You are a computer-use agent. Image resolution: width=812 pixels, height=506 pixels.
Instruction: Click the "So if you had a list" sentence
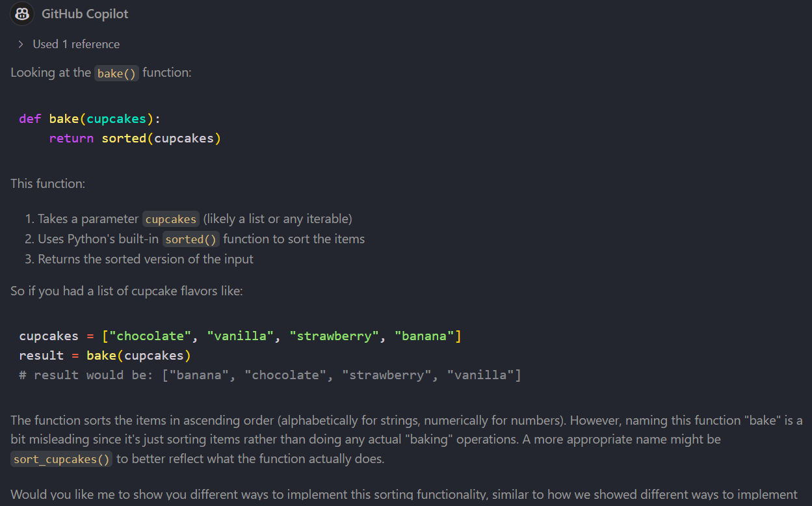[127, 291]
